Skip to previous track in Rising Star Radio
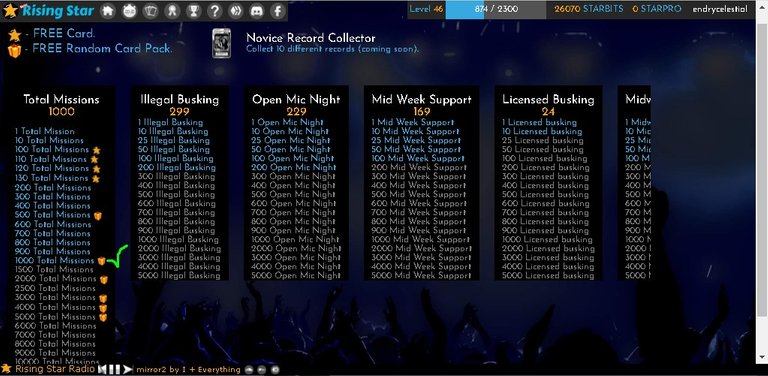The width and height of the screenshot is (768, 376). (x=102, y=369)
